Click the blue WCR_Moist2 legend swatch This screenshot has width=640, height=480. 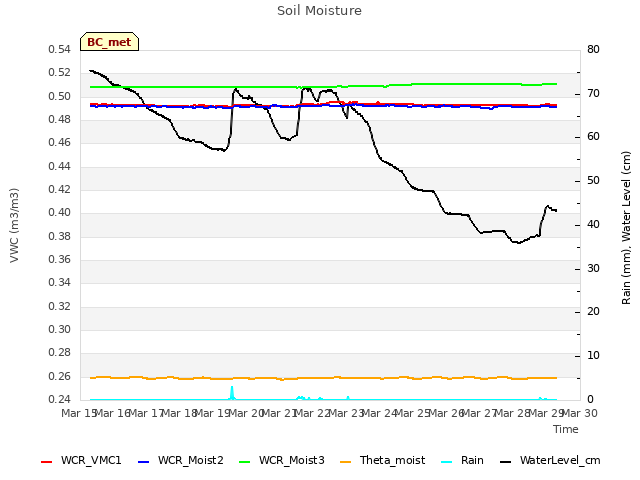tap(144, 462)
